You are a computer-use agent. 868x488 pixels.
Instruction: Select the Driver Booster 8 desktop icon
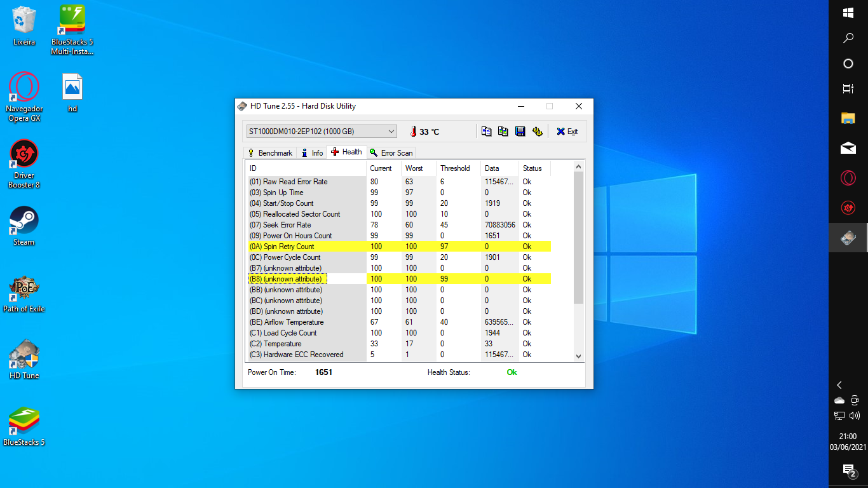pos(24,164)
